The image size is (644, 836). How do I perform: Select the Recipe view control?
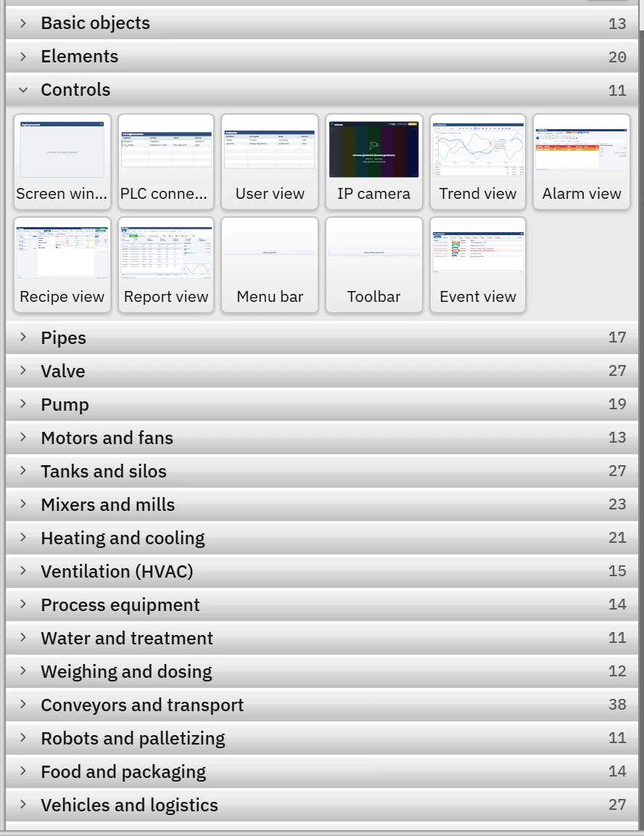[x=62, y=264]
